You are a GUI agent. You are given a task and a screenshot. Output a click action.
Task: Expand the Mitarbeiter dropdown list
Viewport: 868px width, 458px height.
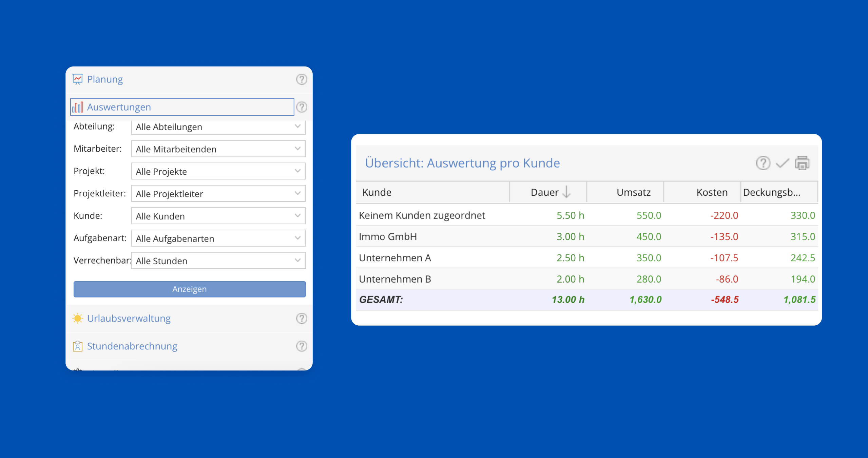point(218,149)
